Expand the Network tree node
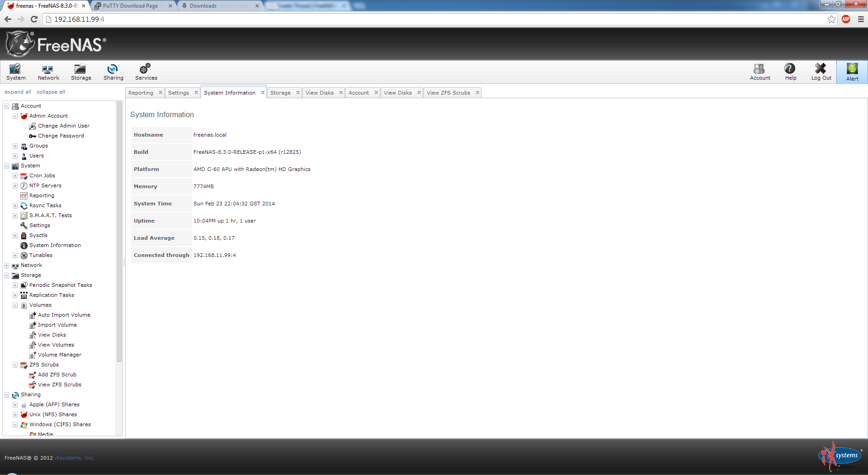 (x=7, y=266)
